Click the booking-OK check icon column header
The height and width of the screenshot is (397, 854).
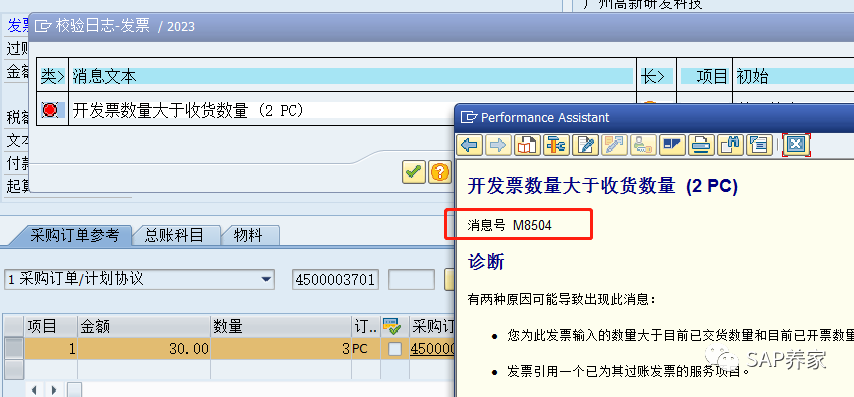click(x=391, y=326)
